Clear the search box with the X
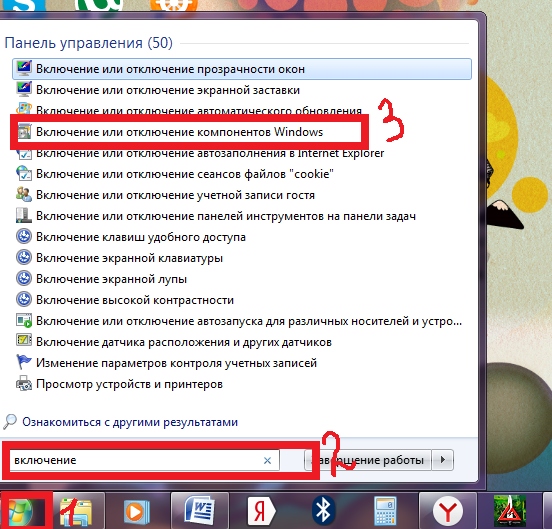Screen dimensions: 552x529 267,460
